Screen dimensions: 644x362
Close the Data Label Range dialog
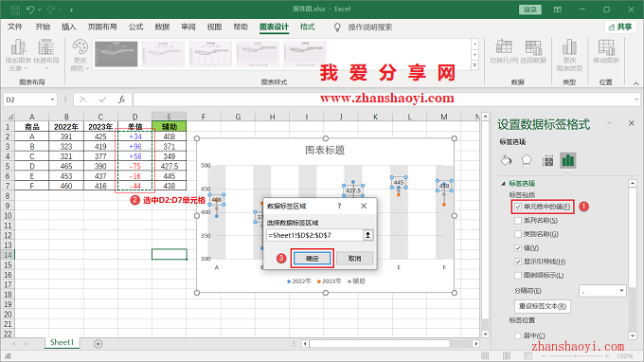coord(364,206)
